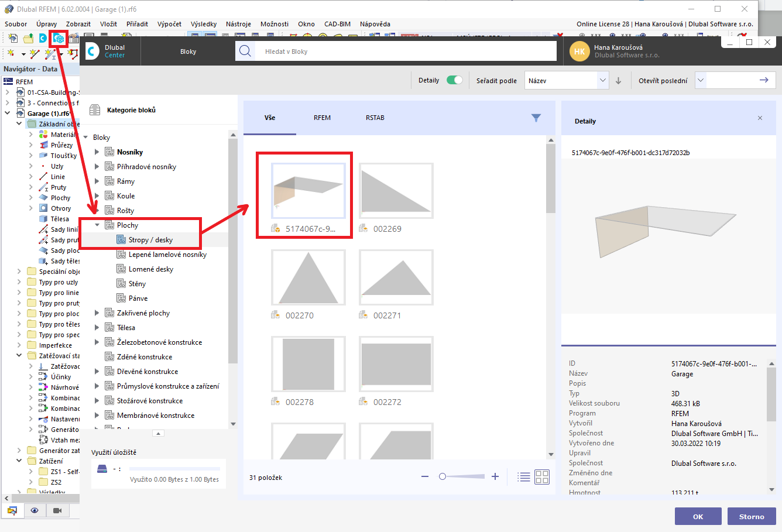
Task: Expand the Přihradové nosníky category
Action: tap(97, 166)
